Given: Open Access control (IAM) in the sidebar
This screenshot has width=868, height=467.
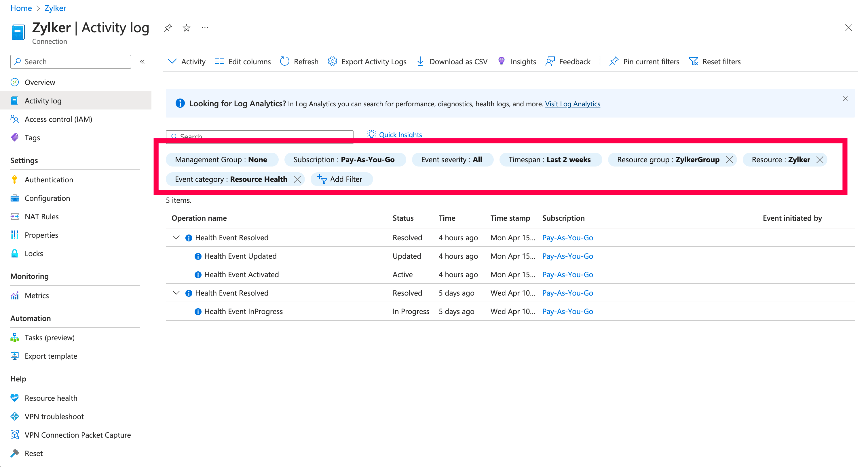Looking at the screenshot, I should [58, 119].
